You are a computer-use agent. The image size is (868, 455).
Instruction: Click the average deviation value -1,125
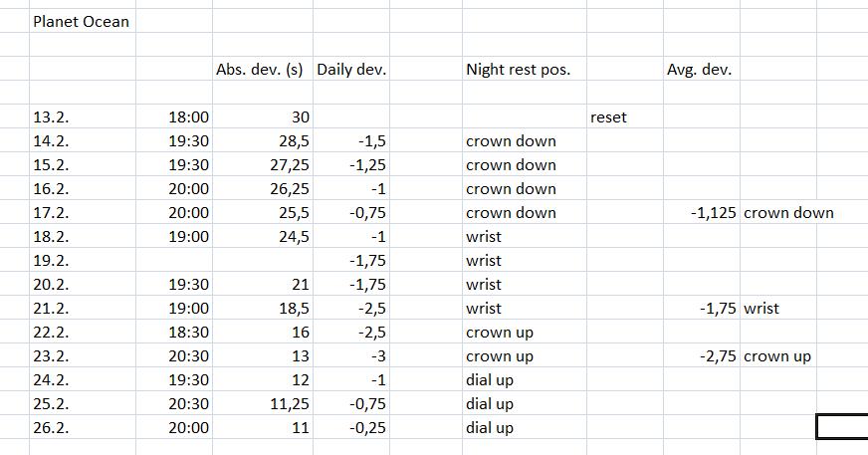click(713, 213)
